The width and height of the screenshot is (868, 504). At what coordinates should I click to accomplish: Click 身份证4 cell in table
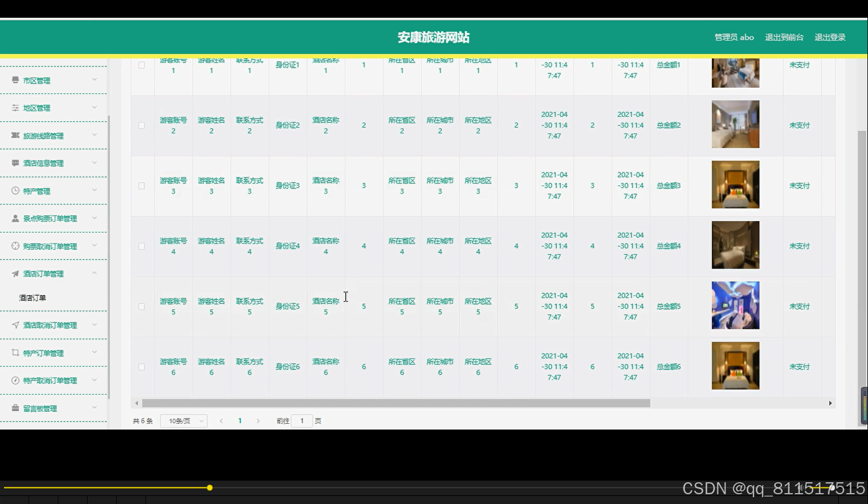click(x=287, y=246)
